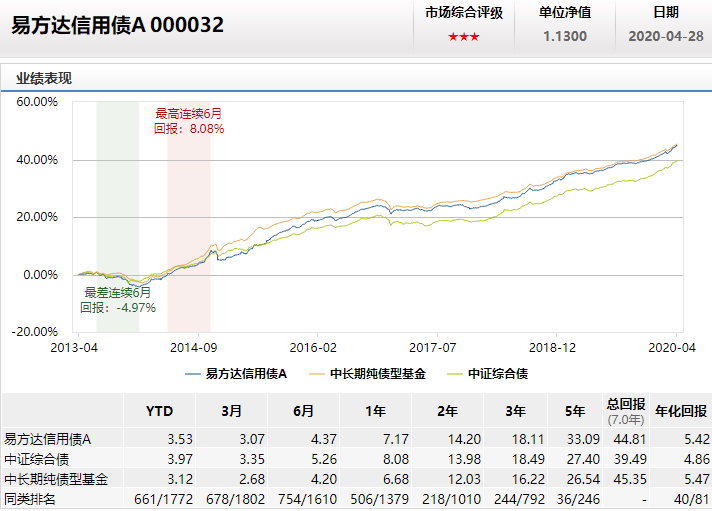This screenshot has height=511, width=712.
Task: Click the ranking 36/246 cell
Action: [578, 499]
